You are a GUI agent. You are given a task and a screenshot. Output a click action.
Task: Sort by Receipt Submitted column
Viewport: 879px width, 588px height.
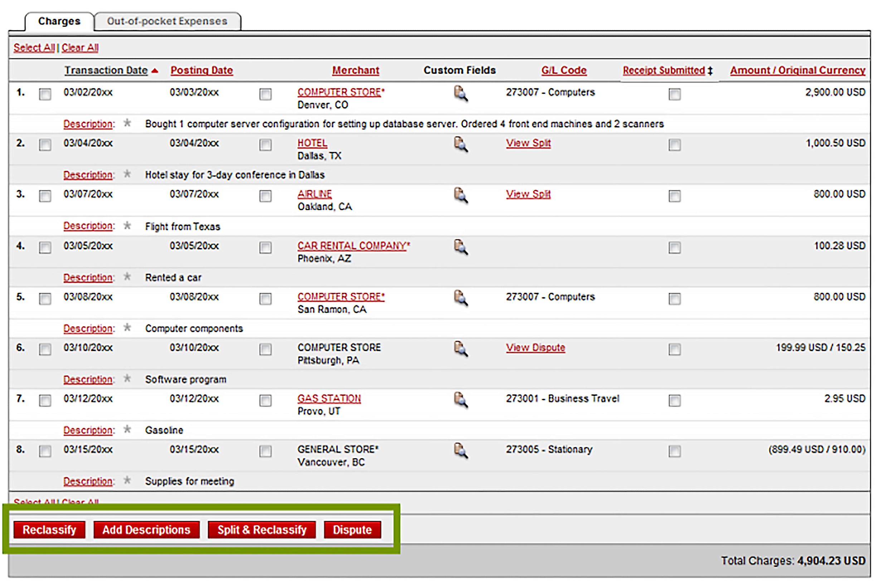(664, 70)
